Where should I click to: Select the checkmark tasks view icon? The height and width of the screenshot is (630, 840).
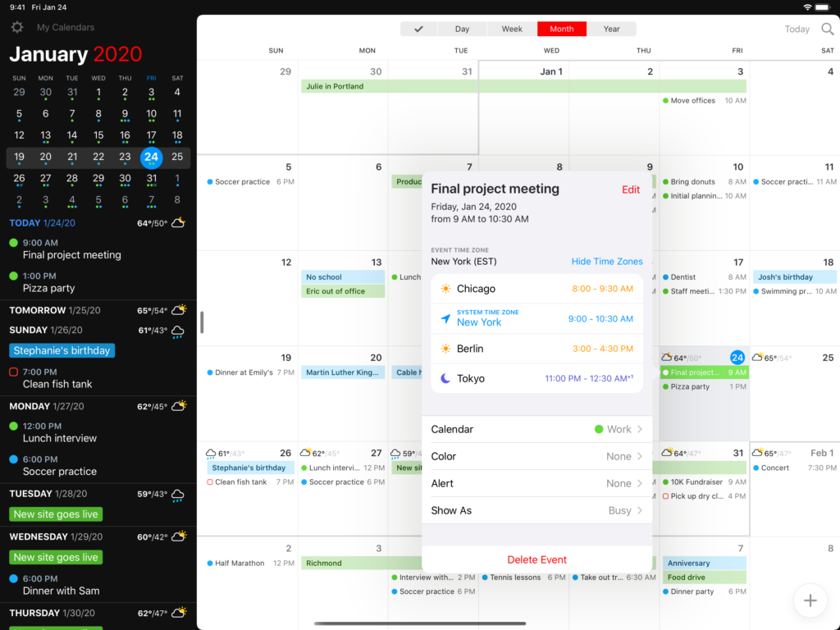(418, 29)
